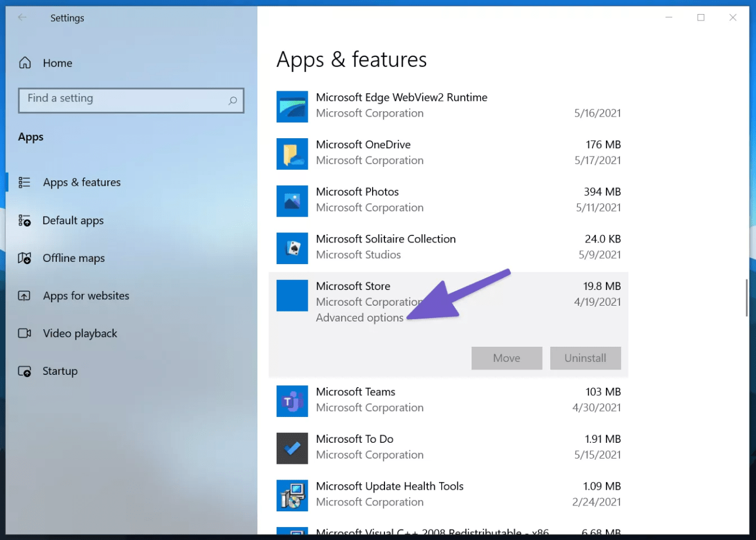Click the back arrow in Settings
This screenshot has width=756, height=540.
pos(22,18)
